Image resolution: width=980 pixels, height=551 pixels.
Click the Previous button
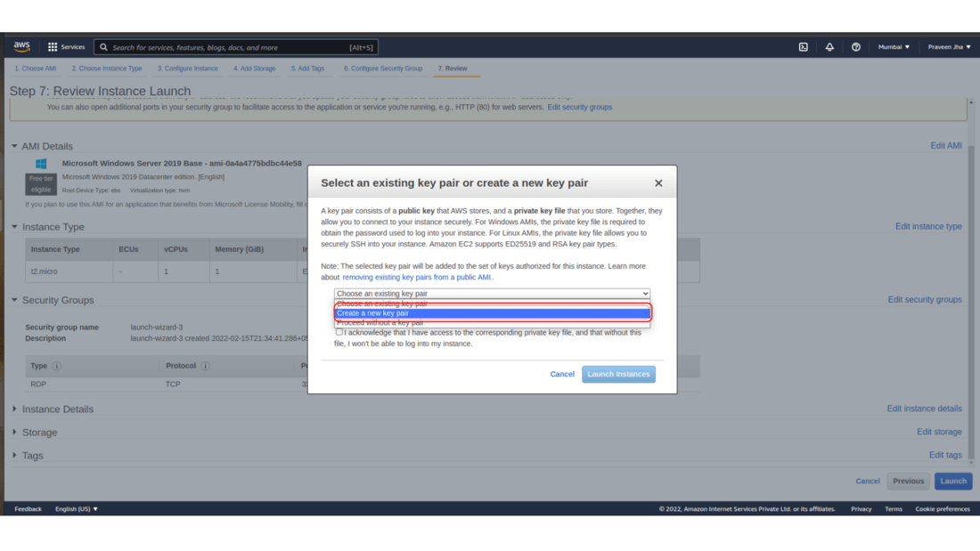coord(908,481)
